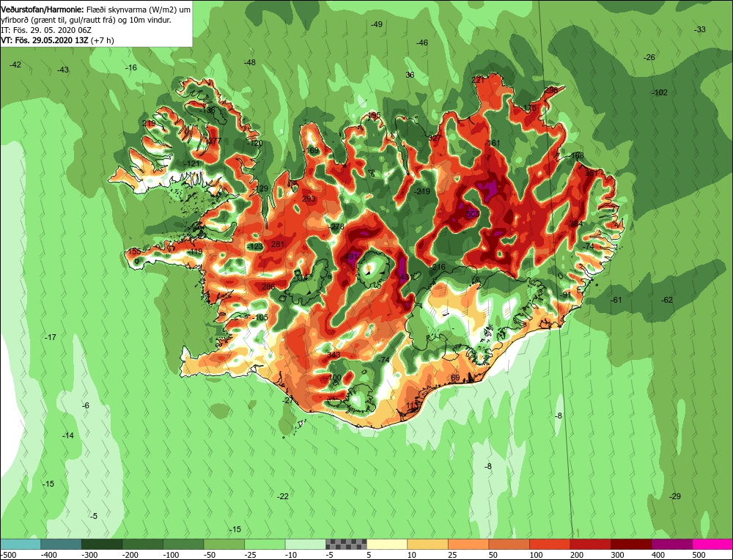Select the purple 400 to 500 legend swatch

671,544
